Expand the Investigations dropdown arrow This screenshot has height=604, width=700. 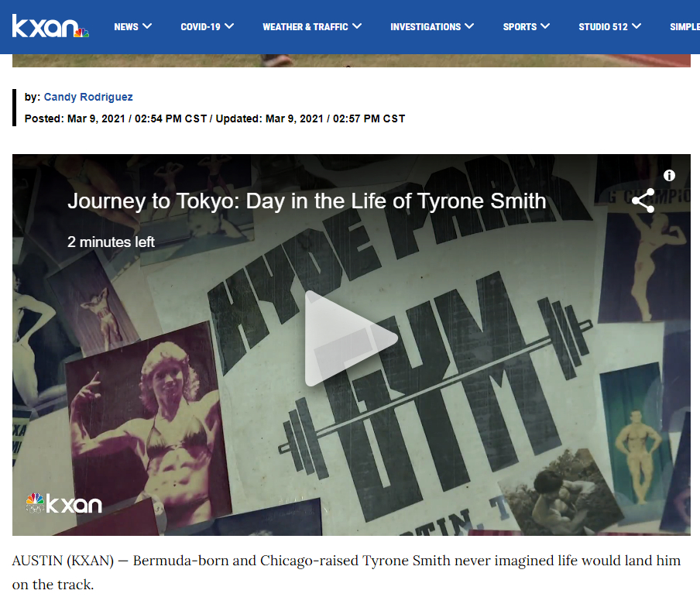pos(468,26)
